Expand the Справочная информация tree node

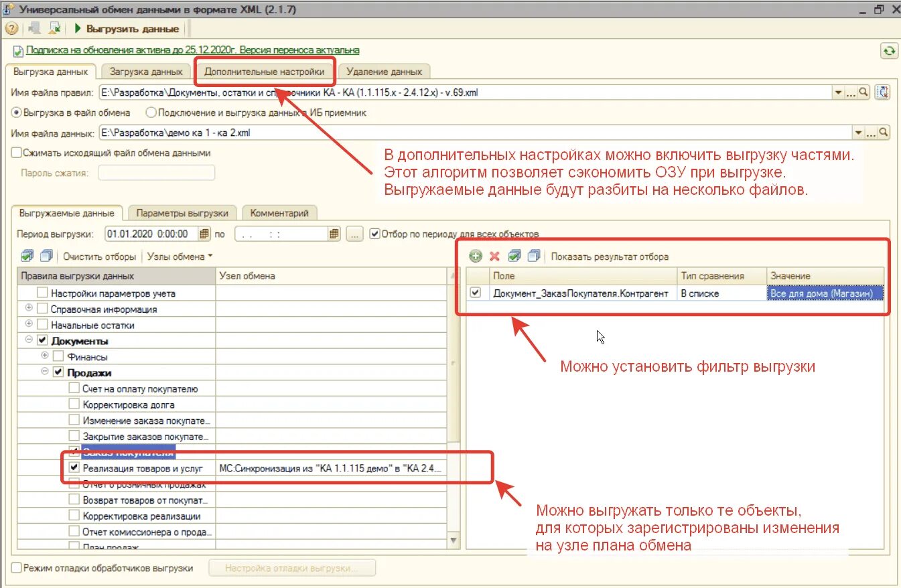(29, 308)
